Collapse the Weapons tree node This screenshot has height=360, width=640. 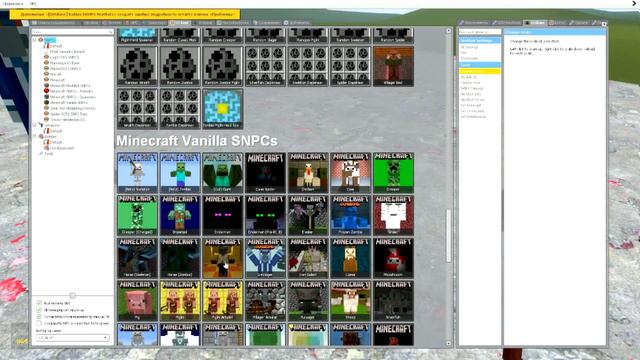click(x=35, y=125)
